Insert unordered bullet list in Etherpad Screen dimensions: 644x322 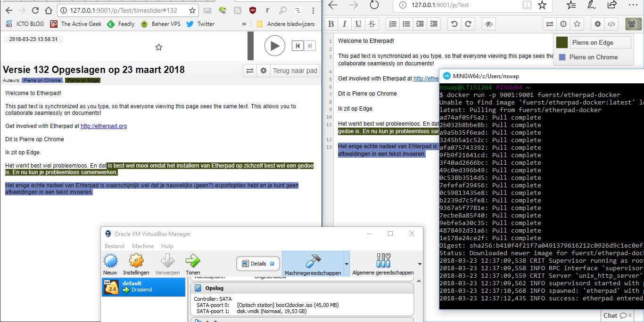tap(406, 24)
